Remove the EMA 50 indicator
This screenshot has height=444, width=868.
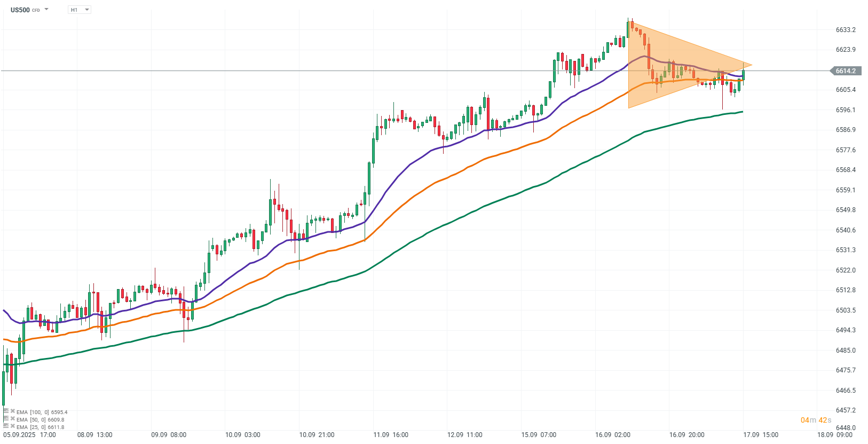(x=12, y=419)
